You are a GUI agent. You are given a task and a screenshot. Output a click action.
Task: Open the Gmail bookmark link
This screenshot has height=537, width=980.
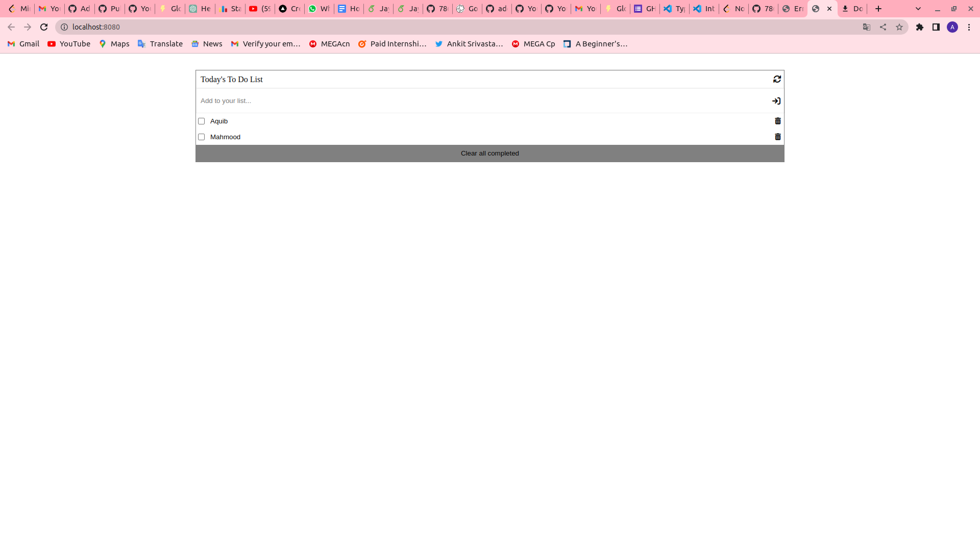coord(22,44)
